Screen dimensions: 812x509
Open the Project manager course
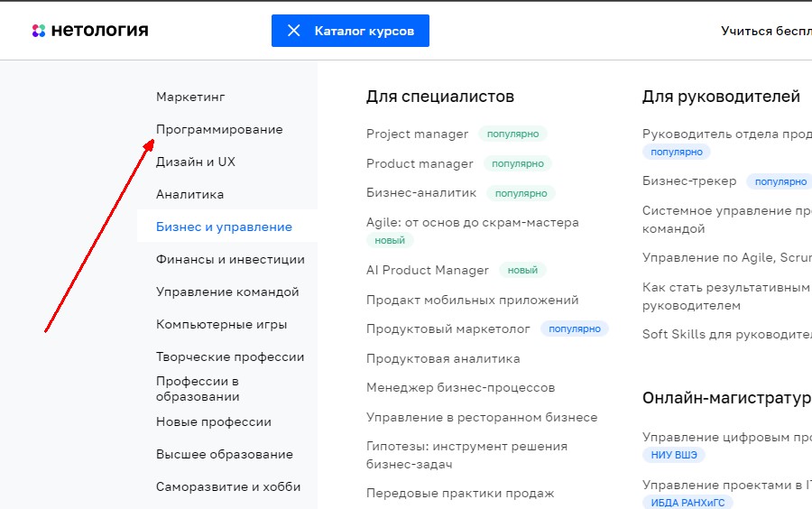tap(418, 134)
